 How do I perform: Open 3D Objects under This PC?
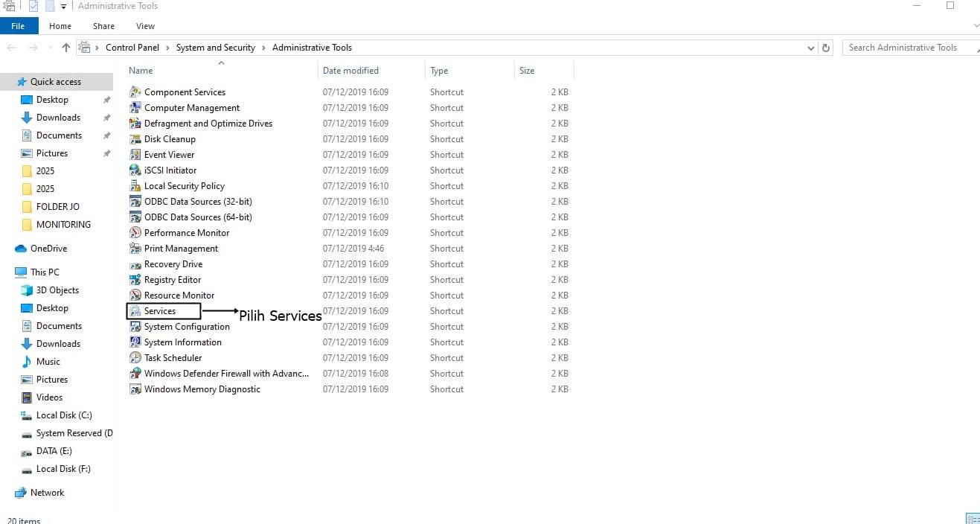(57, 290)
